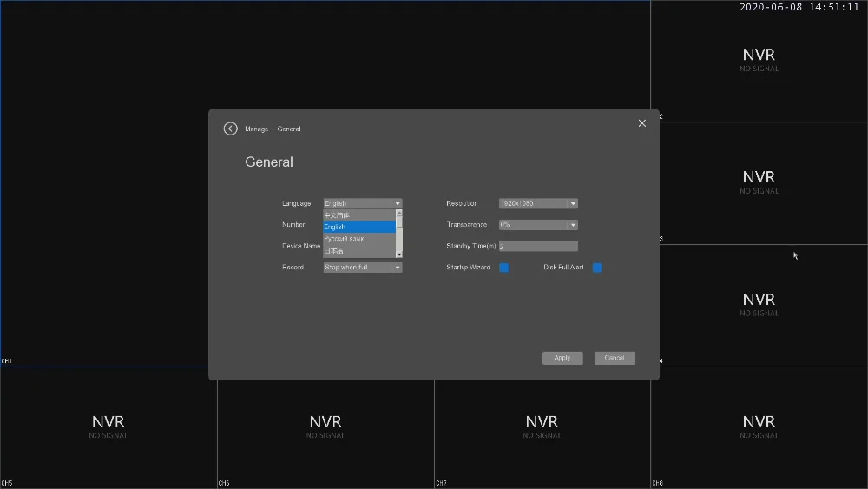This screenshot has width=868, height=489.
Task: Select the CH5 camera pane
Action: (108, 427)
